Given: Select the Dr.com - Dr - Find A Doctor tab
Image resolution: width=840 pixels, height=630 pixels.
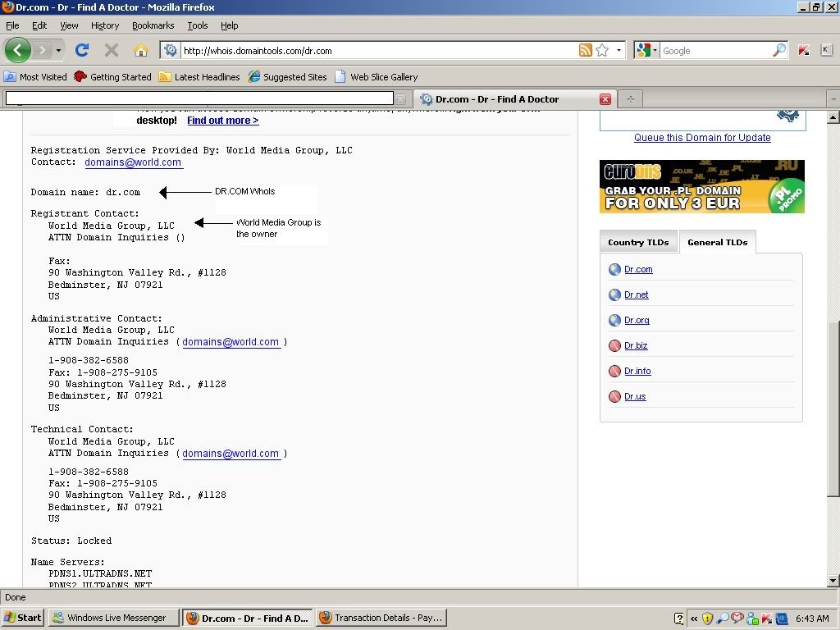Looking at the screenshot, I should click(x=515, y=99).
